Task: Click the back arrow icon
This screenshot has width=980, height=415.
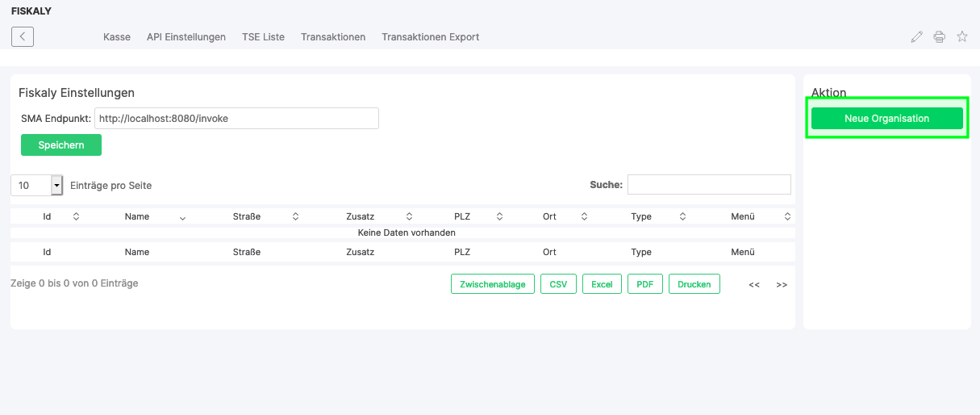Action: pyautogui.click(x=23, y=36)
